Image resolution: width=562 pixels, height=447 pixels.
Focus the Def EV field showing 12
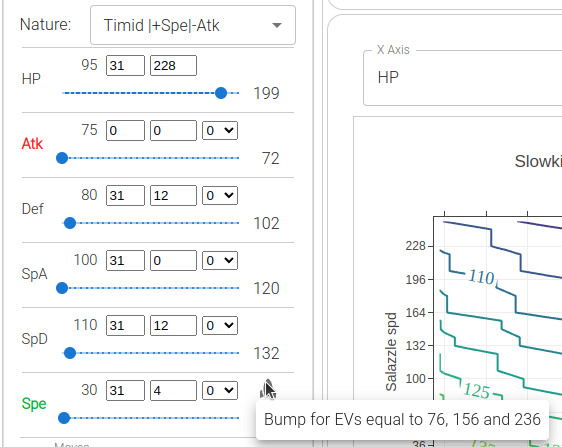173,195
